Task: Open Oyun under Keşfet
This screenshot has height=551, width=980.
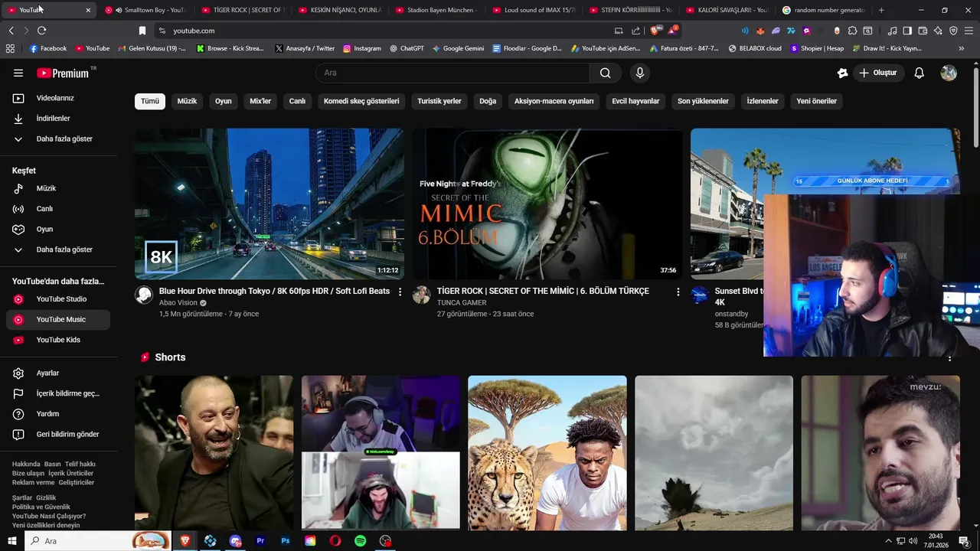Action: pyautogui.click(x=58, y=229)
